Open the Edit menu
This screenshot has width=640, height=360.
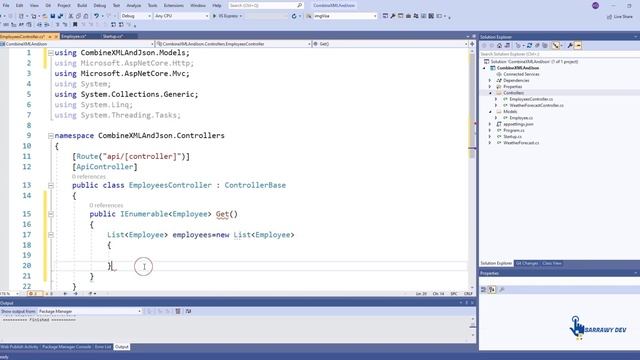click(19, 5)
